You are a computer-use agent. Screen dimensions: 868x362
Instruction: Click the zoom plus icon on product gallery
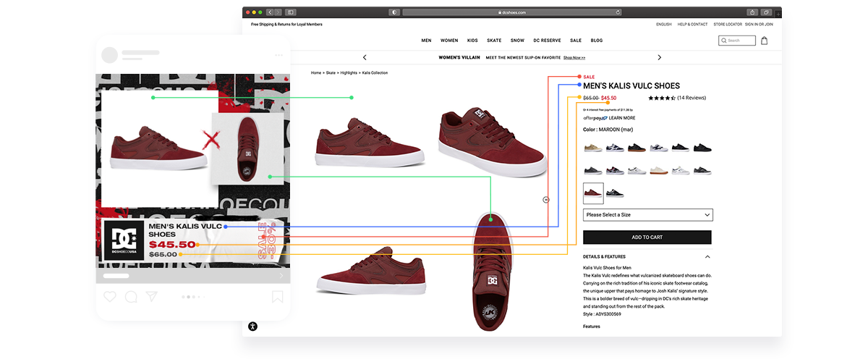tap(546, 200)
